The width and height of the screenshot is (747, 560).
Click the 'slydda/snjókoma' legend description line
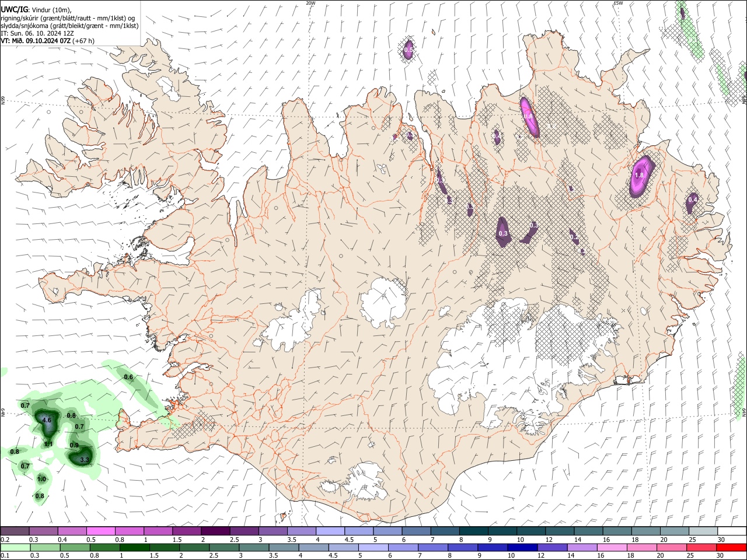pyautogui.click(x=69, y=26)
